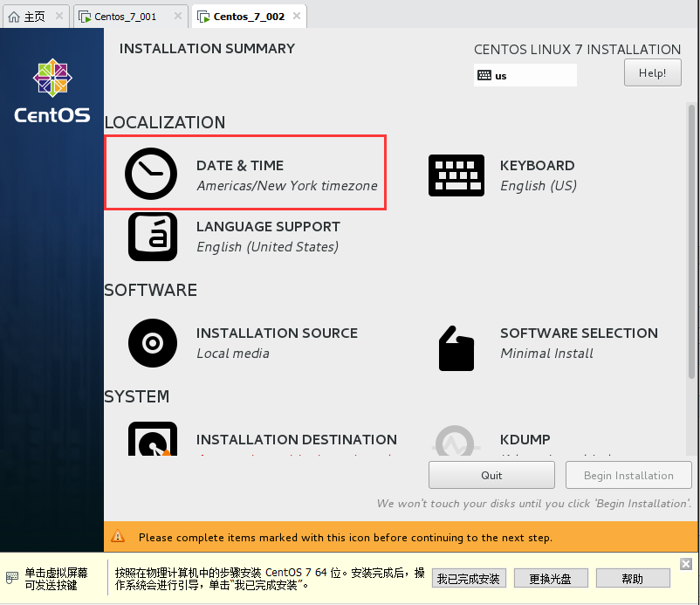The image size is (700, 605).
Task: Click the SYSTEM section heading
Action: (x=137, y=396)
